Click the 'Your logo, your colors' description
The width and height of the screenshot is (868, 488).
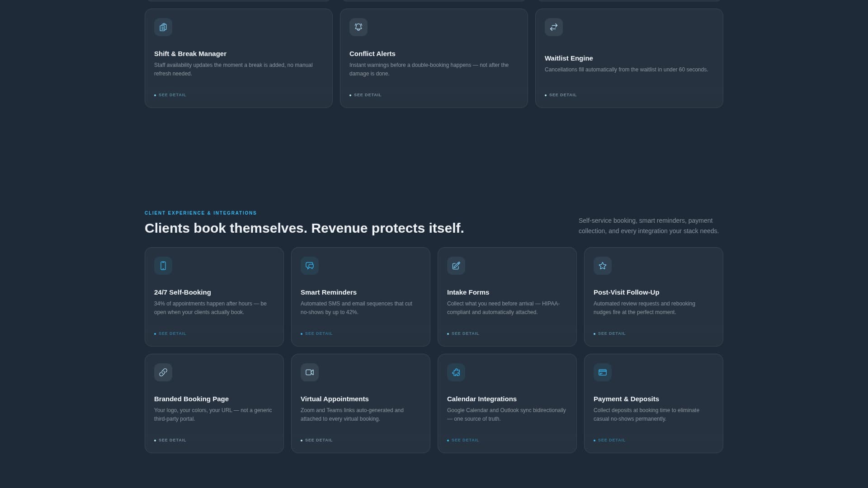point(213,414)
